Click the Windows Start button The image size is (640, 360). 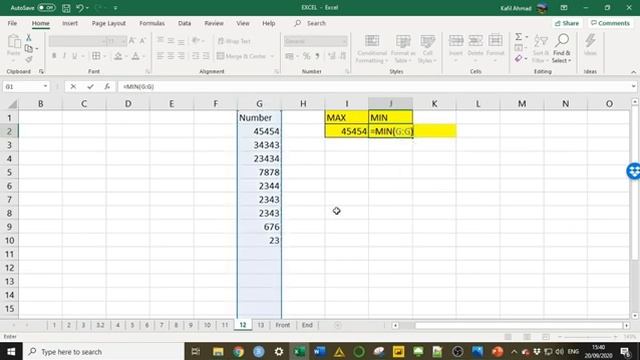tap(11, 351)
